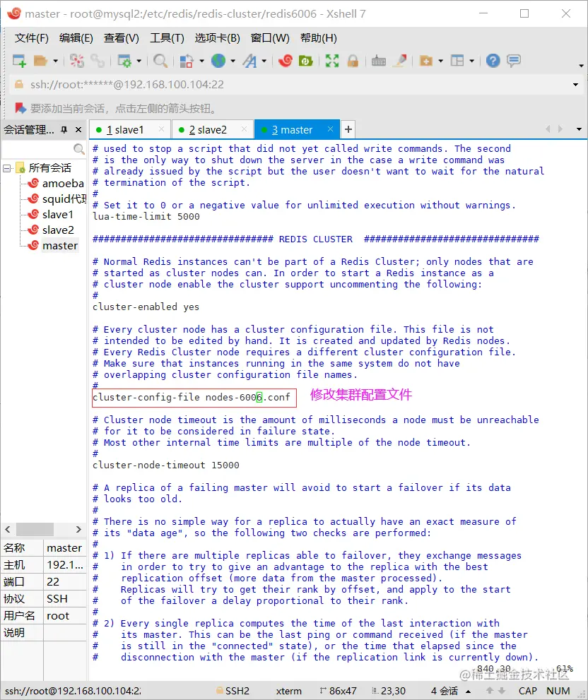Click the Disconnect toolbar icon
This screenshot has width=588, height=700.
click(77, 61)
